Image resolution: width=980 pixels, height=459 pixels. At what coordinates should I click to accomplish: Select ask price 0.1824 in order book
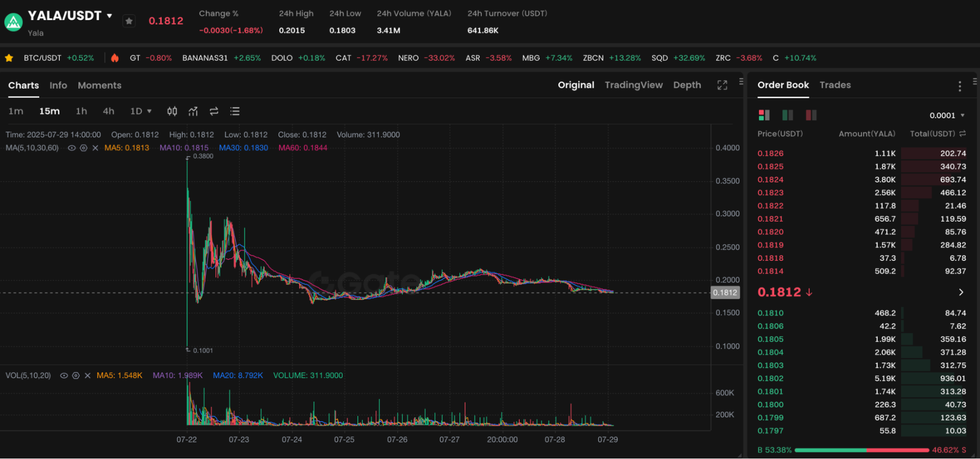tap(771, 179)
